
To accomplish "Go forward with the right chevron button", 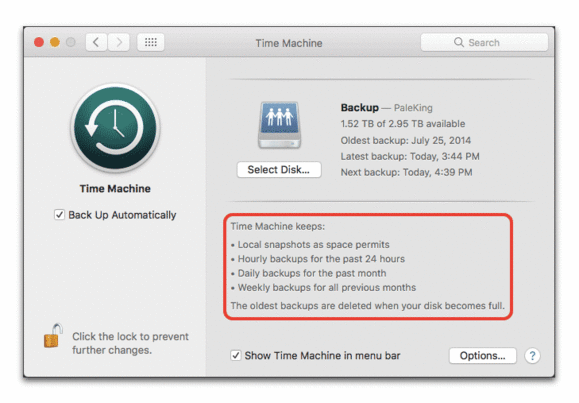I will click(119, 42).
